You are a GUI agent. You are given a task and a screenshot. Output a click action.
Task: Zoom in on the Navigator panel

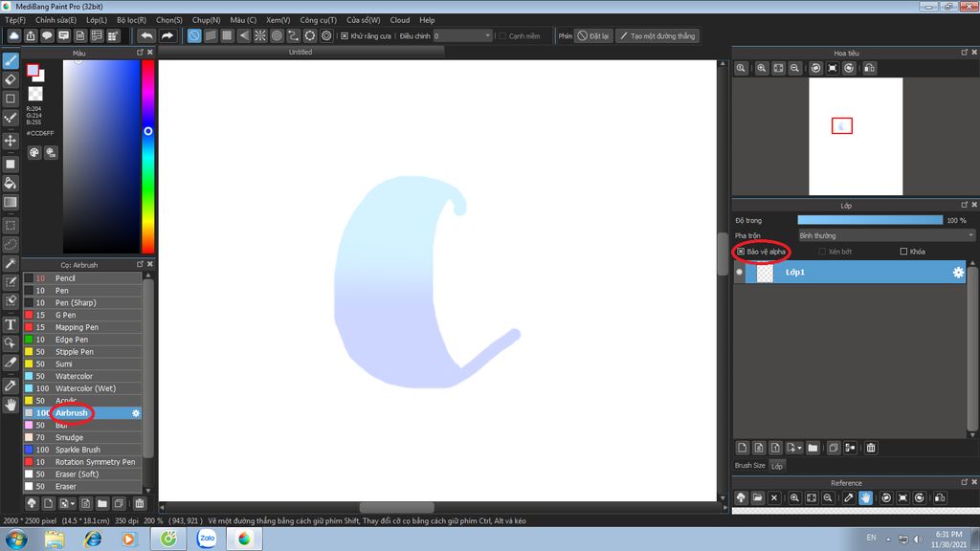tap(761, 68)
